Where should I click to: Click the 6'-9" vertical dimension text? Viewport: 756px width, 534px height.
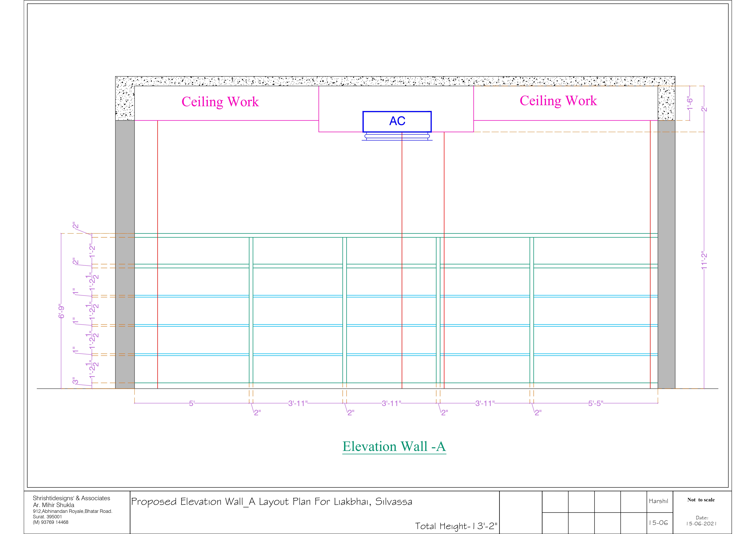click(x=61, y=311)
